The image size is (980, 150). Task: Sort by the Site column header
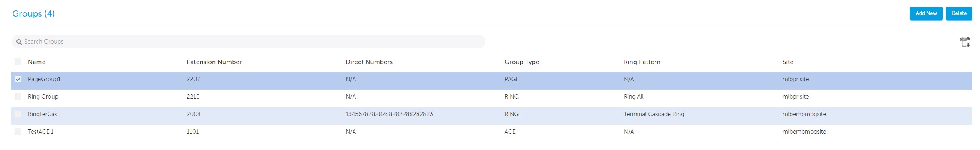[788, 62]
